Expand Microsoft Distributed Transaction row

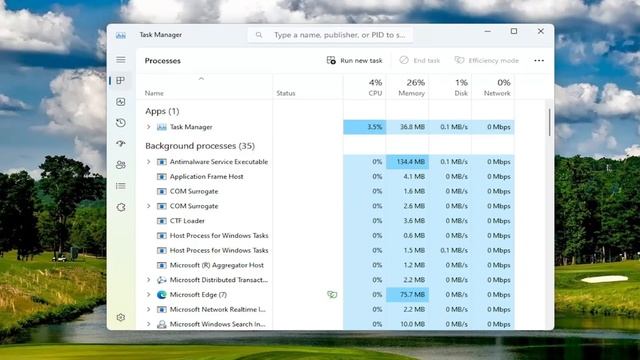click(x=149, y=280)
